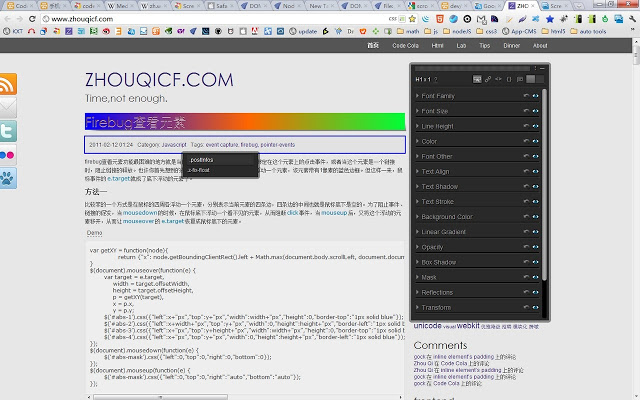The image size is (640, 400).
Task: Toggle the eye icon for Font Size
Action: [536, 111]
